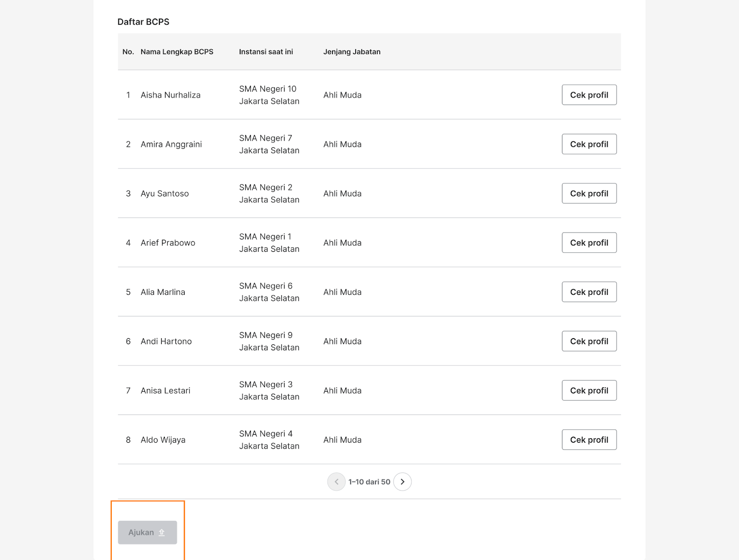Select the name Aisha Nurhaliza
Screen dimensions: 739x560
coord(170,95)
